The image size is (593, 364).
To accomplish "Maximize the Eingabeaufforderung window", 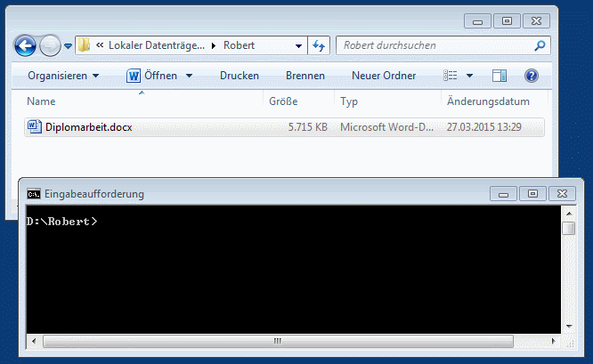I will [532, 194].
